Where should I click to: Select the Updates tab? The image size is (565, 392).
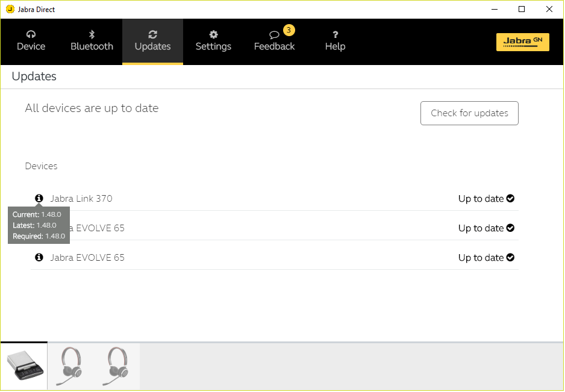pyautogui.click(x=152, y=41)
